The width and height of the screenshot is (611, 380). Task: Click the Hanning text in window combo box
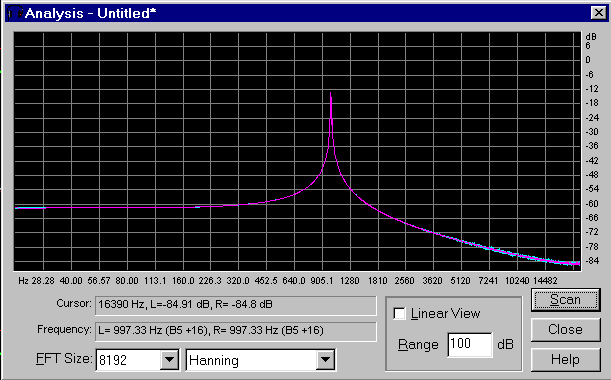point(214,361)
